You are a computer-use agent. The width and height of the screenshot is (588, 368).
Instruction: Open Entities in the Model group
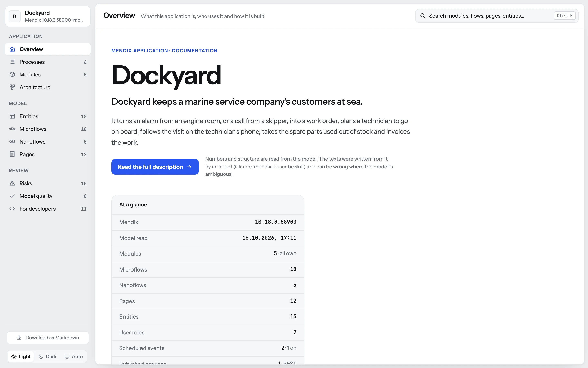point(48,116)
